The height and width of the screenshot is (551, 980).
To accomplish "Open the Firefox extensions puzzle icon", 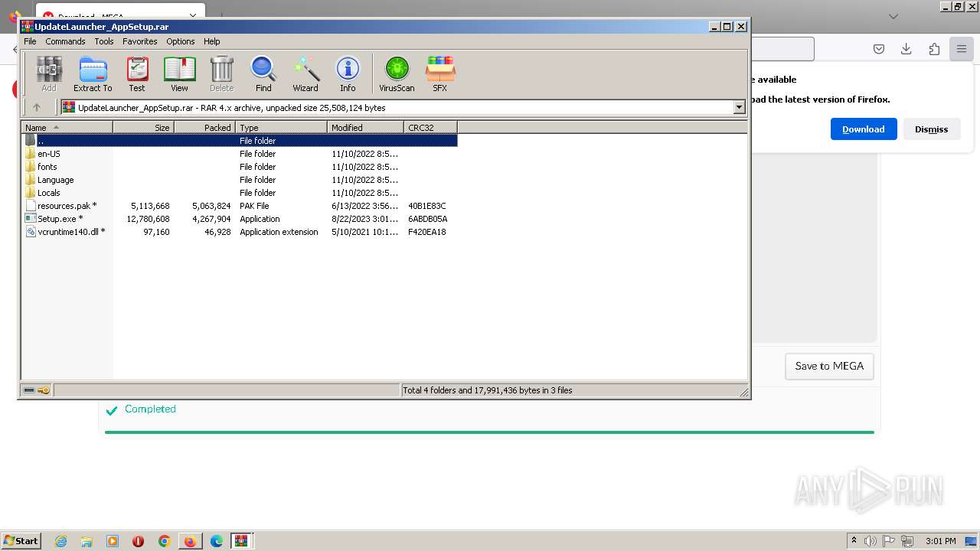I will pos(934,49).
